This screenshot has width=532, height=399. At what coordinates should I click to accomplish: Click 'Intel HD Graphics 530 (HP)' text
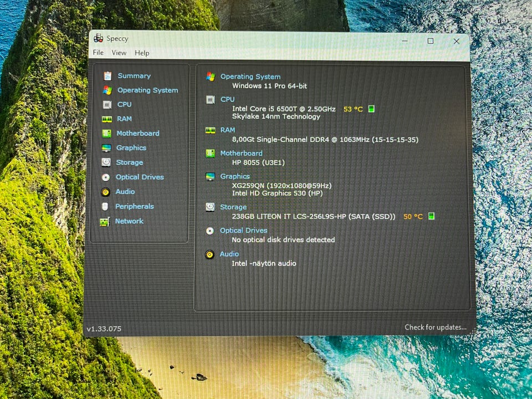pos(277,193)
